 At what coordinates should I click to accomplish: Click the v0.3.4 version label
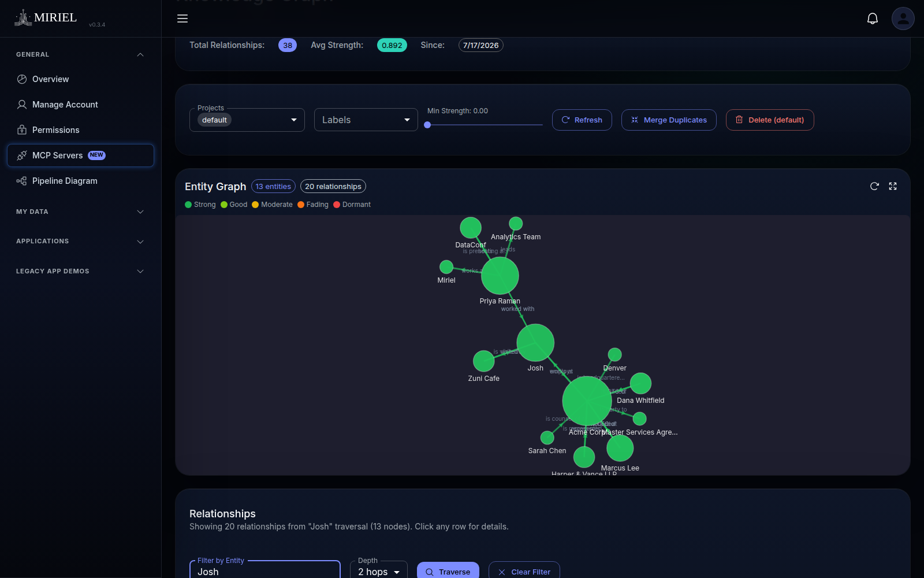[97, 25]
